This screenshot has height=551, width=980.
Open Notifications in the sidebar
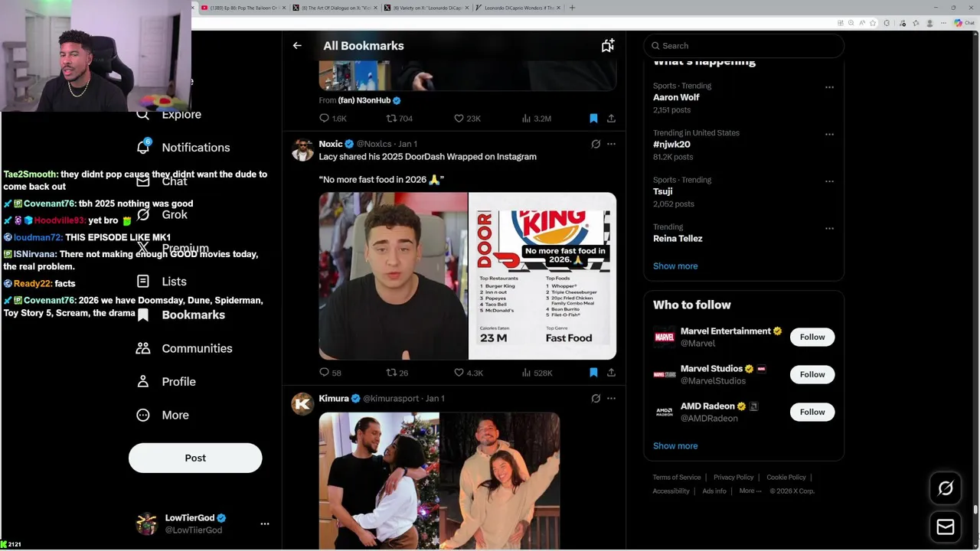pos(196,148)
